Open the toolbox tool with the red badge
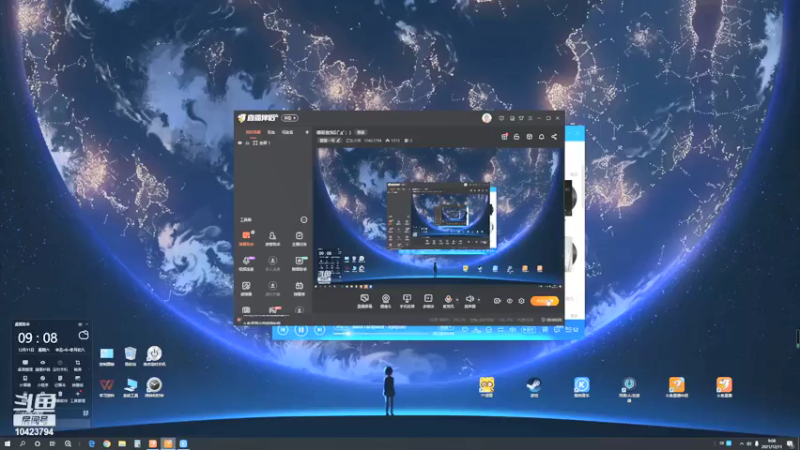This screenshot has width=800, height=450. tap(273, 310)
